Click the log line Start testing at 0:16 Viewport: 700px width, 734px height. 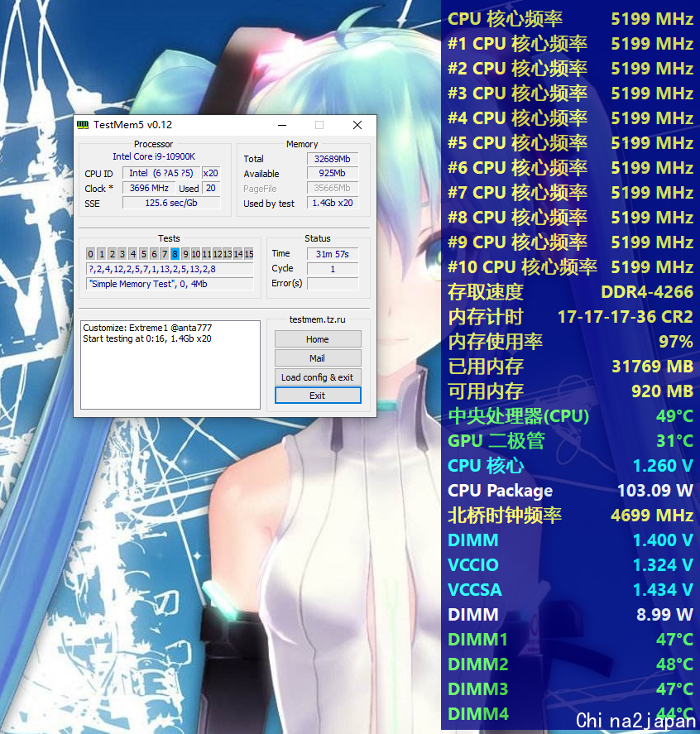147,338
